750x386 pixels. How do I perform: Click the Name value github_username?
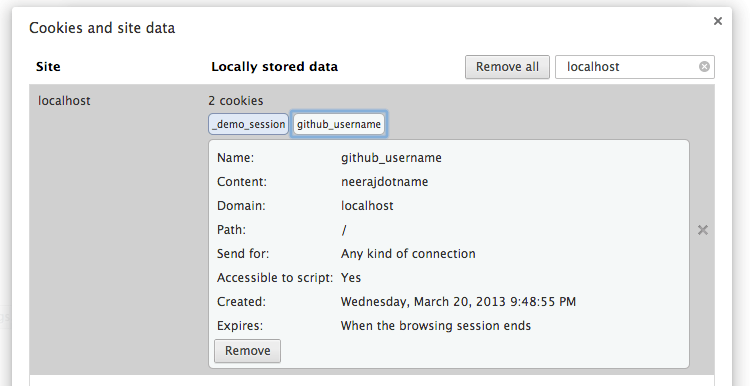point(391,158)
